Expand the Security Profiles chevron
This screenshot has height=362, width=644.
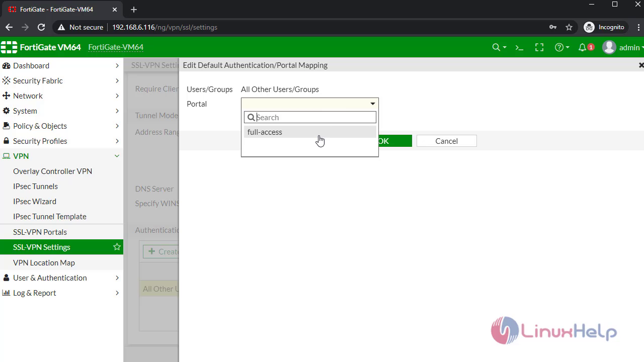[x=117, y=141]
